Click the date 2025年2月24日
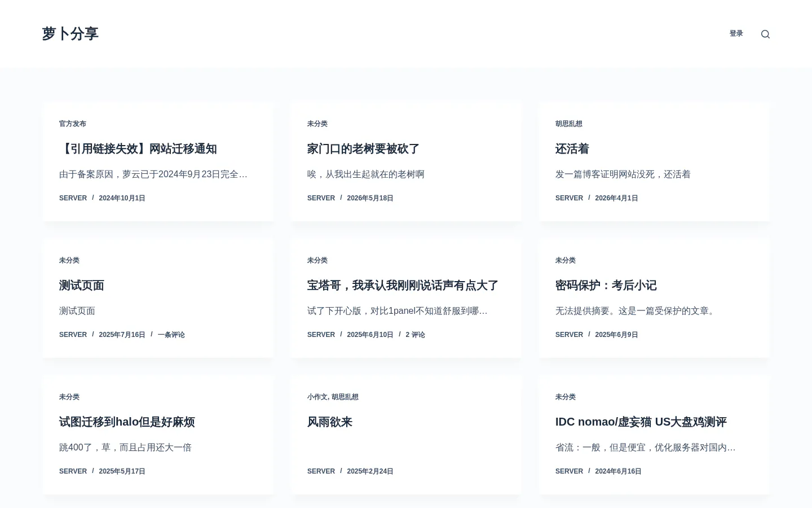 (x=370, y=471)
